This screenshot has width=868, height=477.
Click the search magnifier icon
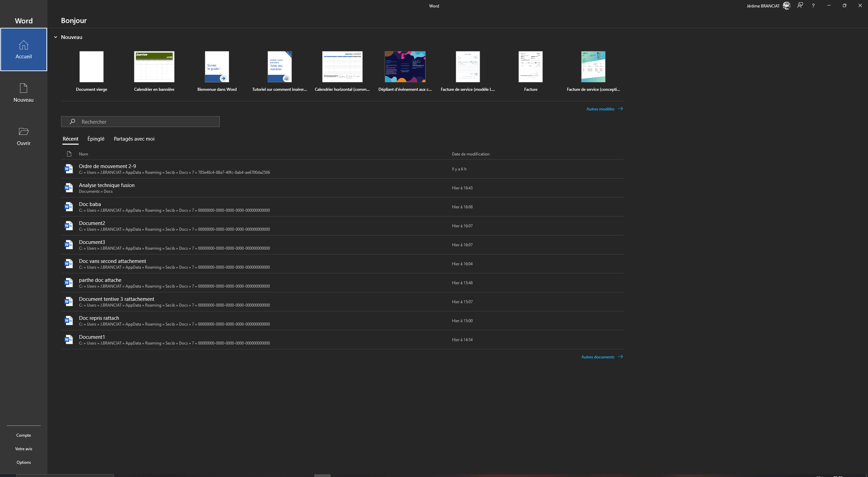click(x=72, y=122)
